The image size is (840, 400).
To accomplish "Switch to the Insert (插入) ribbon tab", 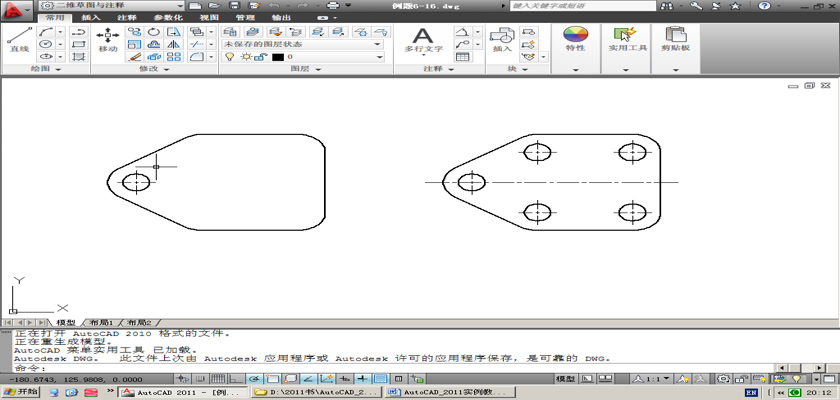I will [90, 18].
